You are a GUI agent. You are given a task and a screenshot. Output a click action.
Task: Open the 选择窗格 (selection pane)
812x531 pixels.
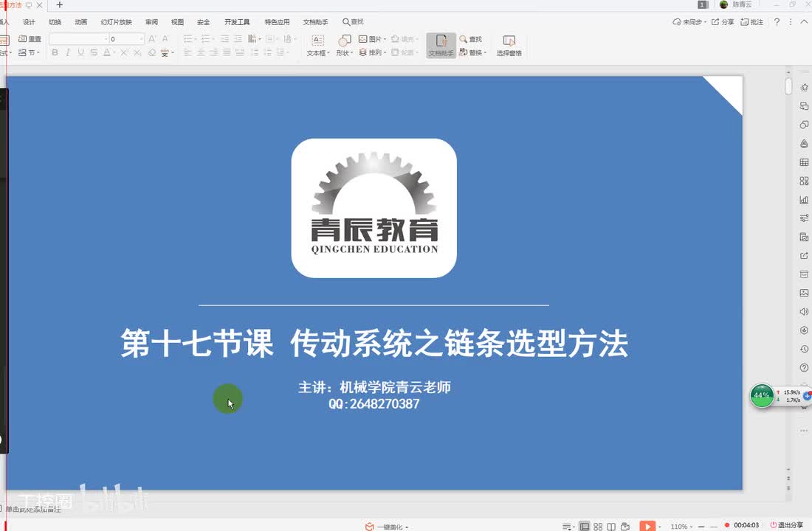point(509,46)
